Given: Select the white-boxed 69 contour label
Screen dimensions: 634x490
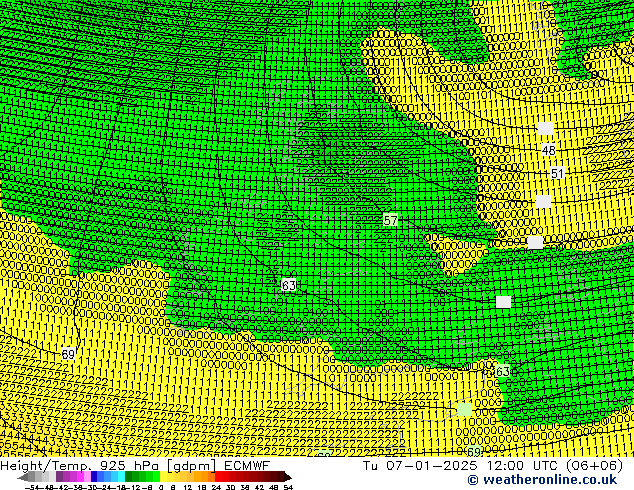Looking at the screenshot, I should [68, 355].
